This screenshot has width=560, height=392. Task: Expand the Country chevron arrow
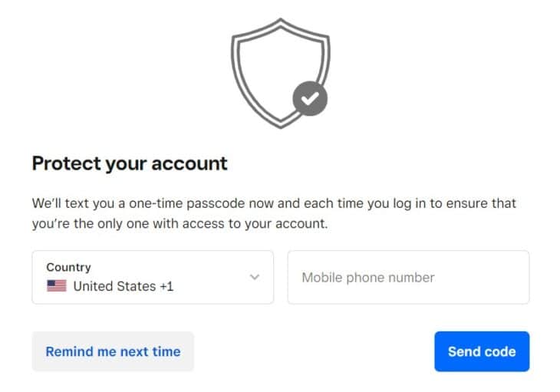[255, 277]
